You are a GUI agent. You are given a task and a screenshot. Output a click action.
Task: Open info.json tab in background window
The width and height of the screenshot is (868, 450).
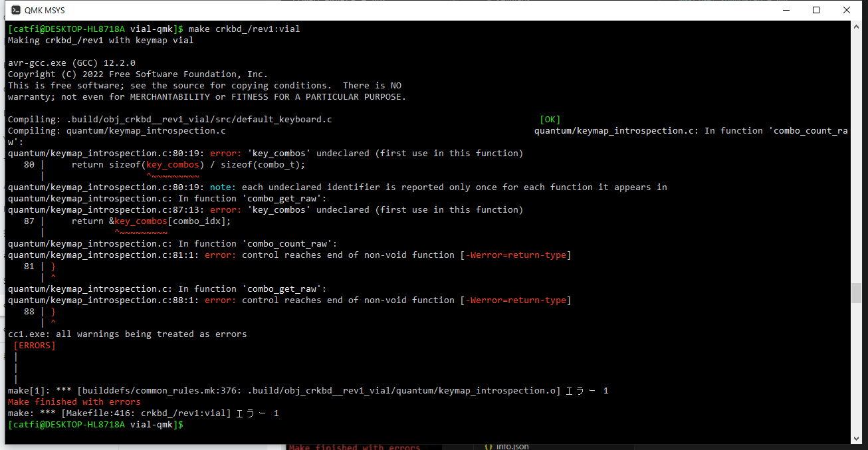507,447
